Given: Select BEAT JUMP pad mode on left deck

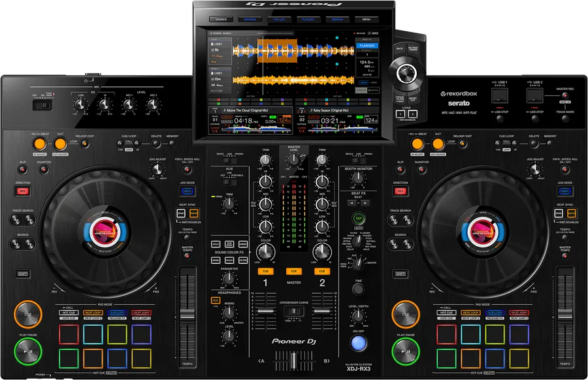Looking at the screenshot, I should click(x=141, y=313).
